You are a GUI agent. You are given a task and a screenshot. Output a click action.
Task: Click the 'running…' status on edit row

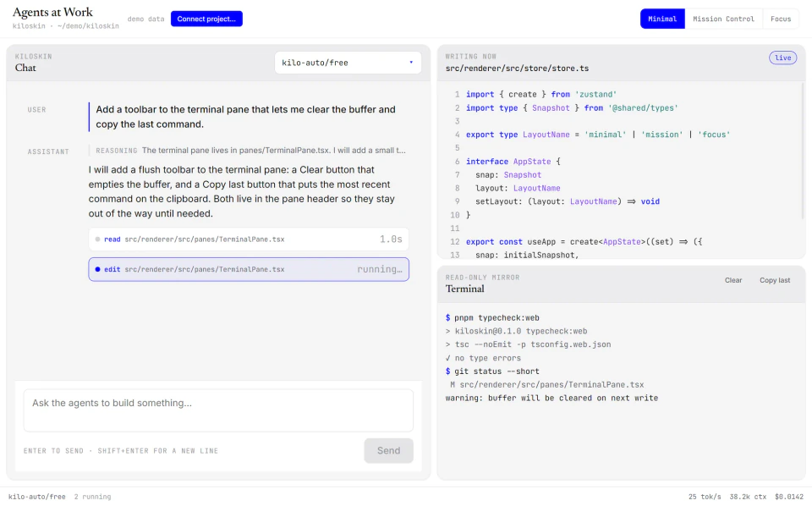click(x=380, y=269)
